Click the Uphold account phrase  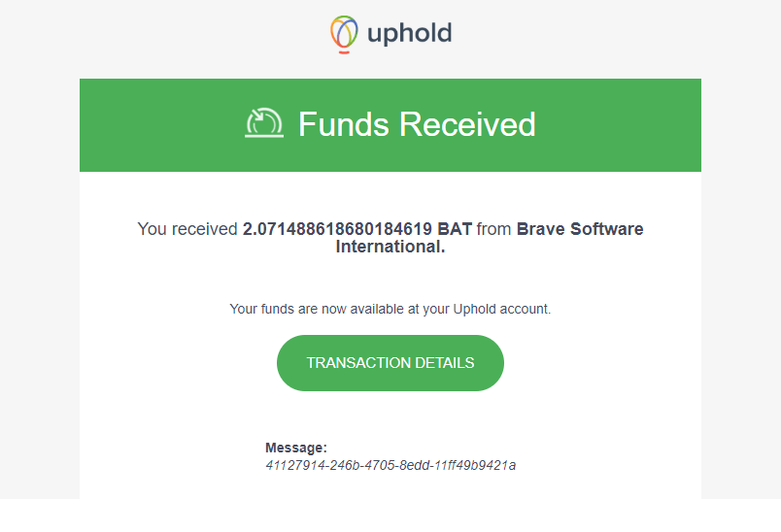tap(500, 309)
